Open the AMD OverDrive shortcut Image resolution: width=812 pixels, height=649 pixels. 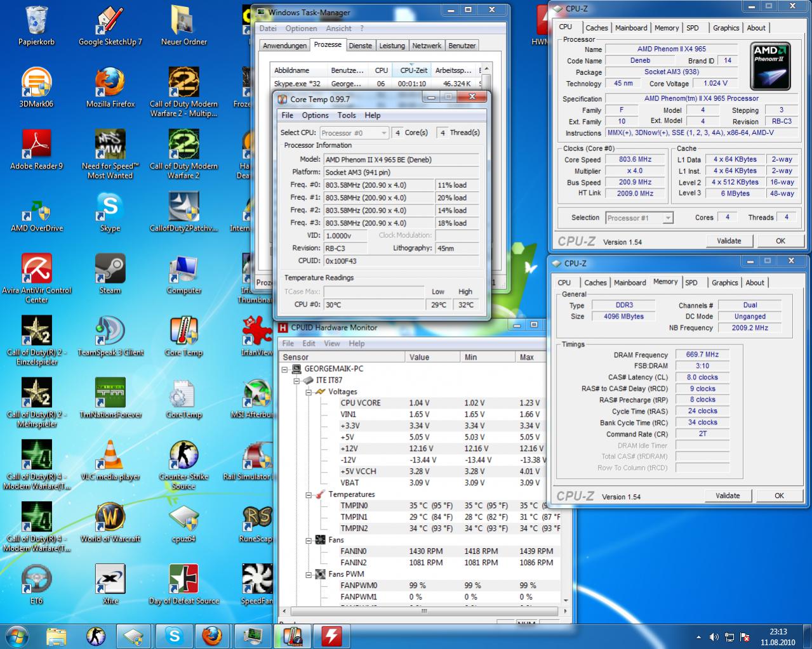point(36,212)
